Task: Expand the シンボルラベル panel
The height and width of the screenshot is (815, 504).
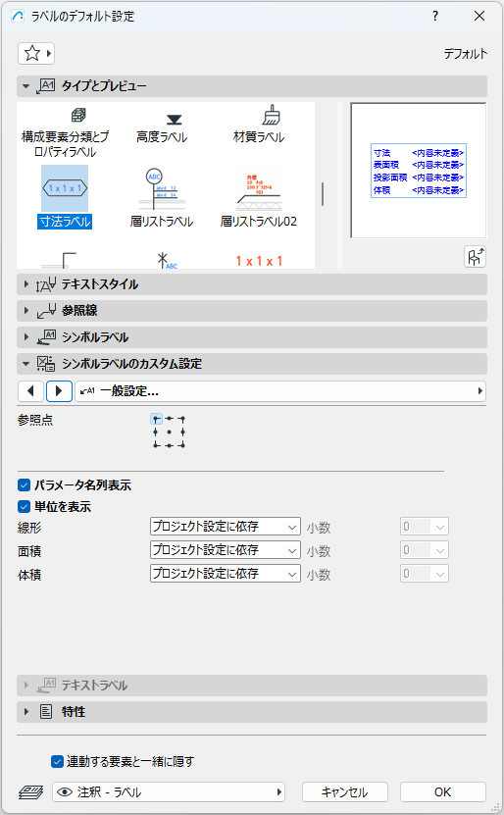Action: [251, 337]
